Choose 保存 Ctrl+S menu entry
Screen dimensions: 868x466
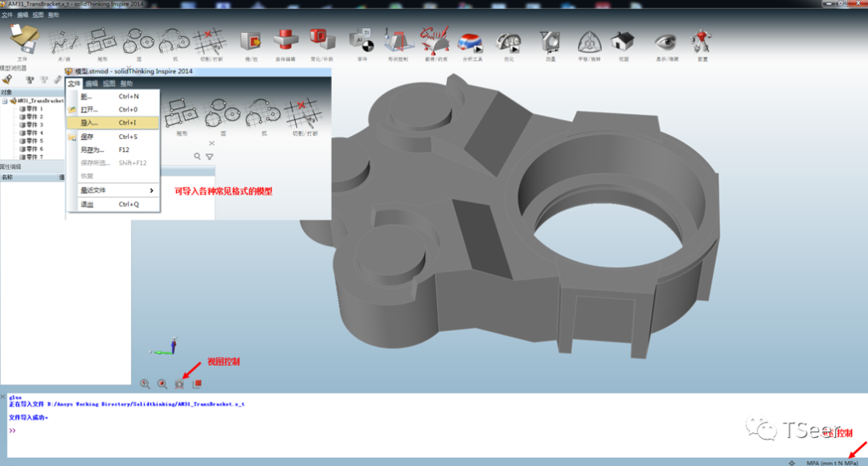click(x=113, y=136)
